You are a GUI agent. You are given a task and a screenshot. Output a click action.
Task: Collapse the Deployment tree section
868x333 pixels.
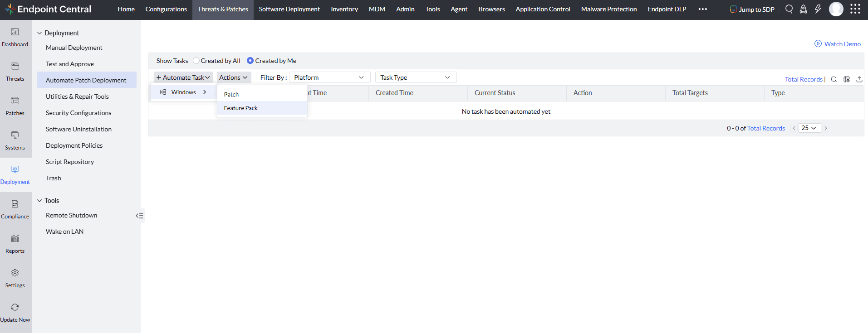point(39,33)
